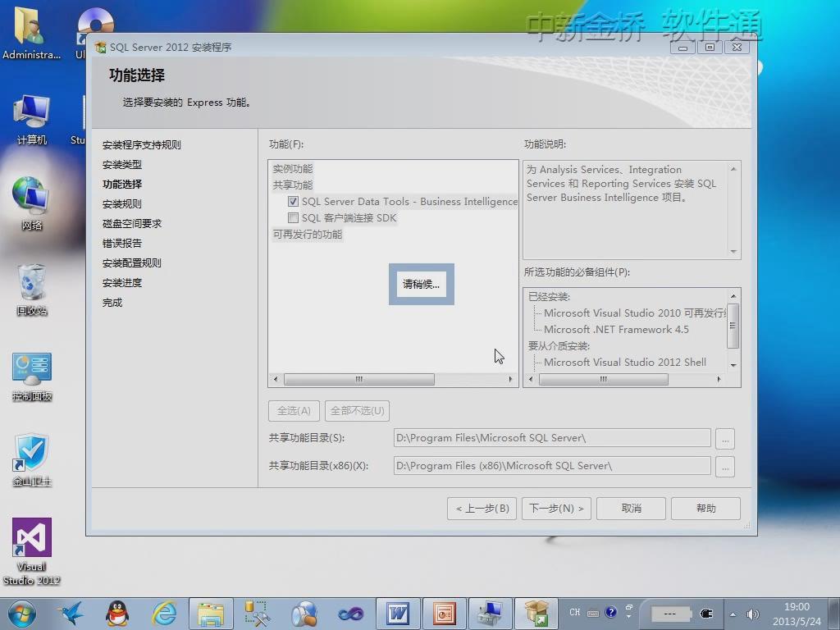The image size is (840, 630).
Task: Click the computer toolbox taskbar icon
Action: click(491, 614)
